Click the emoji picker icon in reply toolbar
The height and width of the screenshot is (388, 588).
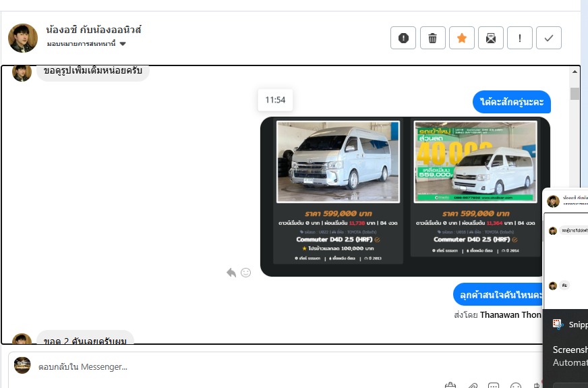[516, 385]
